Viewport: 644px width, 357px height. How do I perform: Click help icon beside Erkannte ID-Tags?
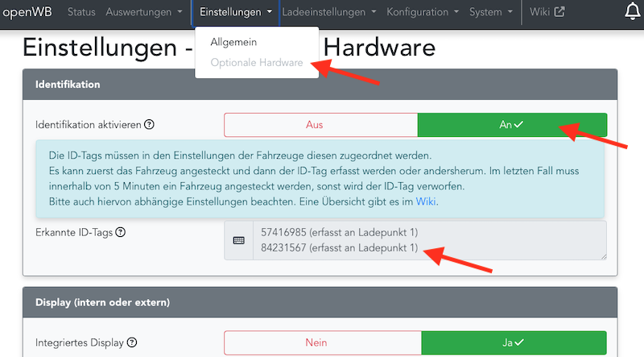click(120, 232)
